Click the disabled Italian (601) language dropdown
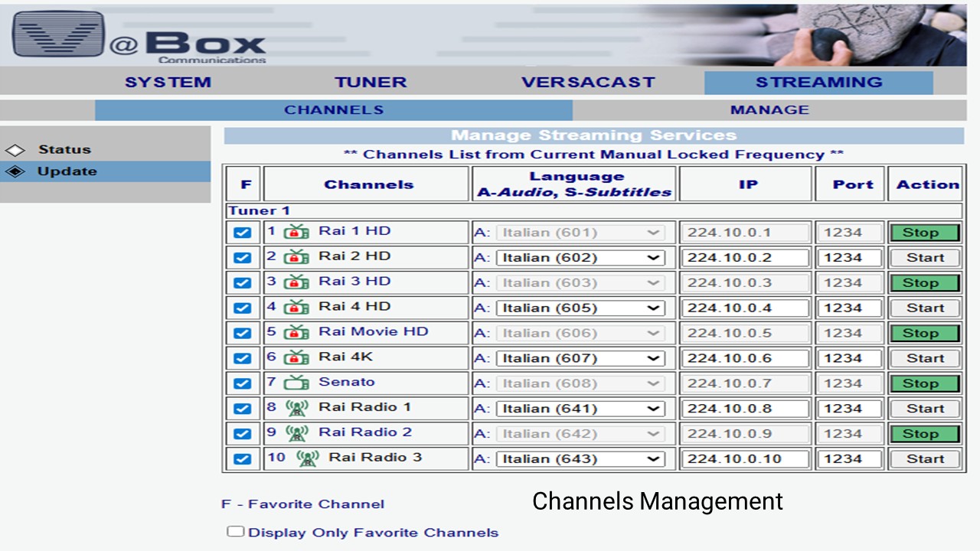The height and width of the screenshot is (551, 980). 580,233
